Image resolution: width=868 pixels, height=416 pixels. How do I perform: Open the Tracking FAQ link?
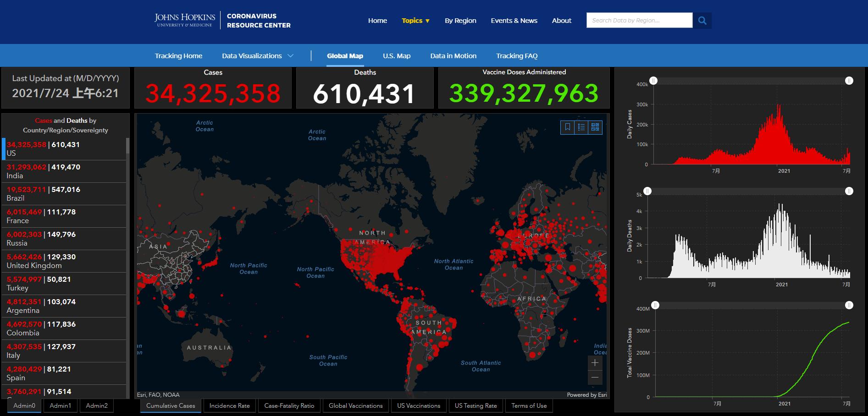(517, 56)
